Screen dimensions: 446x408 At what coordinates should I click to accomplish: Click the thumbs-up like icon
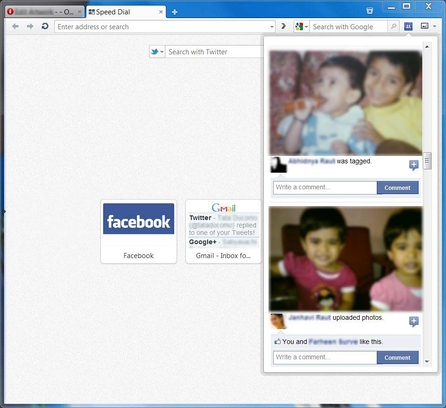point(277,341)
